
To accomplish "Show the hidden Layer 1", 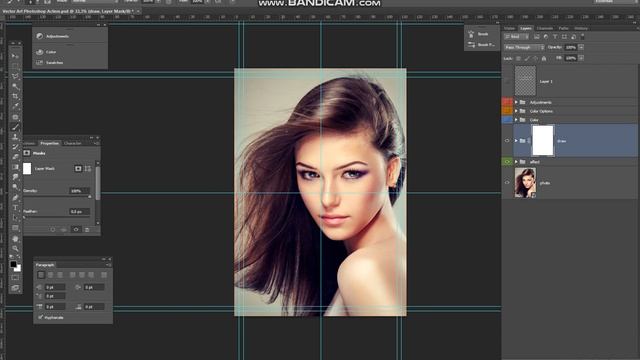I will (507, 81).
